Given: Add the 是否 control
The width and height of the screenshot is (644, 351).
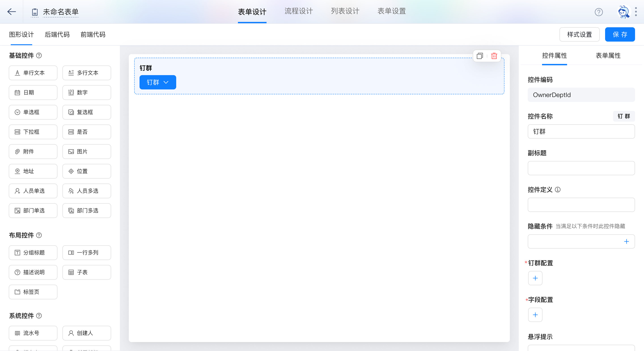Looking at the screenshot, I should (x=87, y=132).
